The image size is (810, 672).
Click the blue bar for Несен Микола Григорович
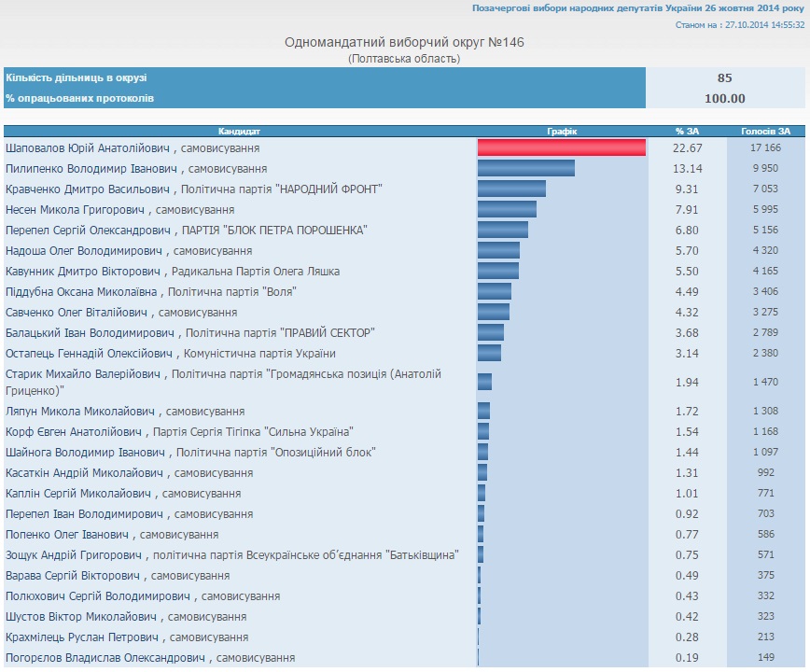pos(507,209)
